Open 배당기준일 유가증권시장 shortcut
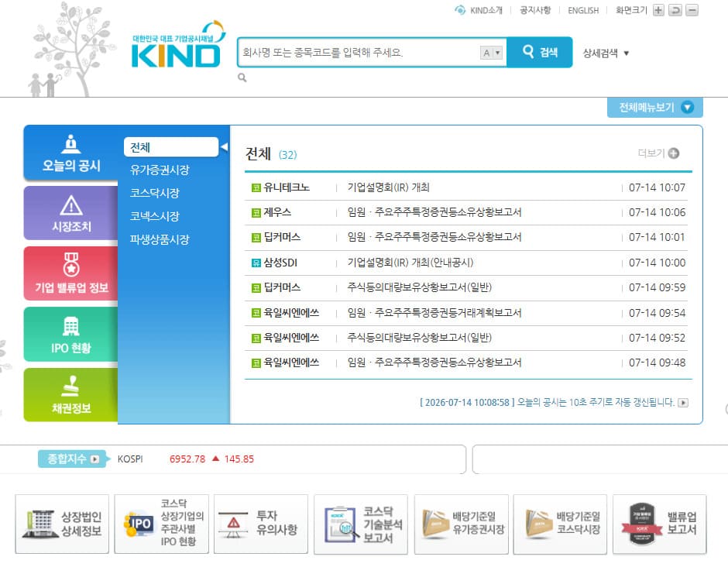This screenshot has height=567, width=728. [x=462, y=524]
